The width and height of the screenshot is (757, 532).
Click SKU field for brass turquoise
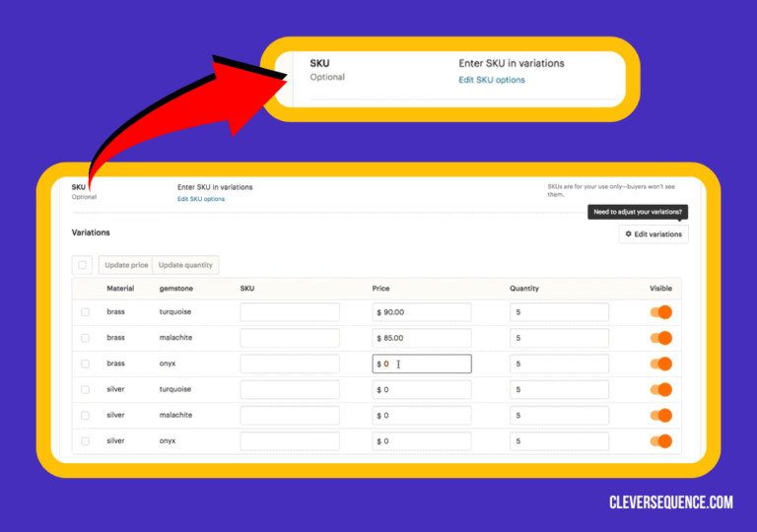coord(290,312)
